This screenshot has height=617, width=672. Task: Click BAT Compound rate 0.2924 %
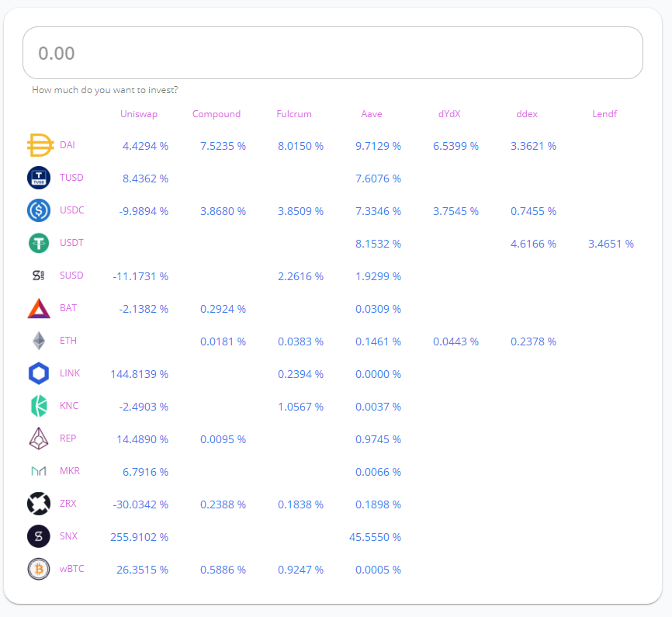click(x=223, y=309)
